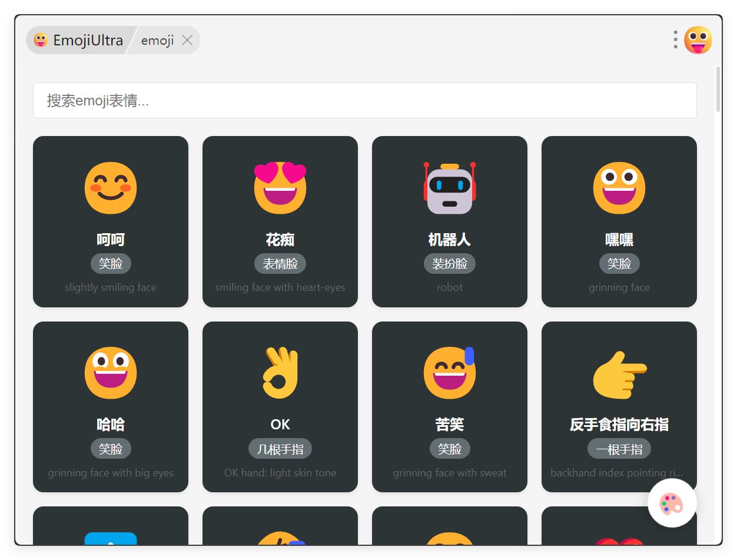Click the tongue-out face avatar at top right
Screen dimensions: 737x560
698,40
